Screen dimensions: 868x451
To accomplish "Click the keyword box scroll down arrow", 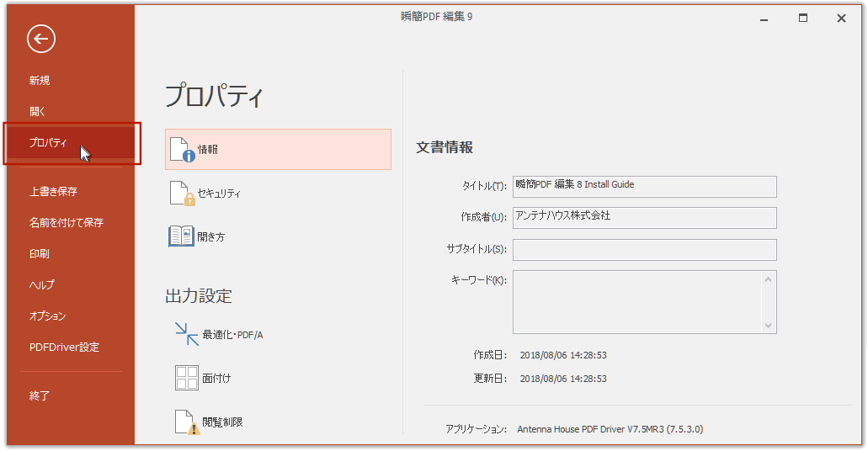I will point(769,326).
